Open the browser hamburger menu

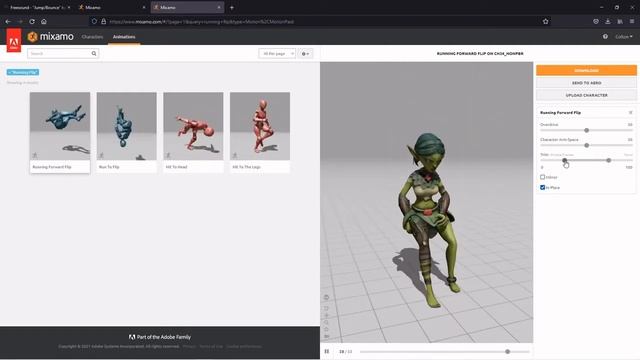(632, 21)
